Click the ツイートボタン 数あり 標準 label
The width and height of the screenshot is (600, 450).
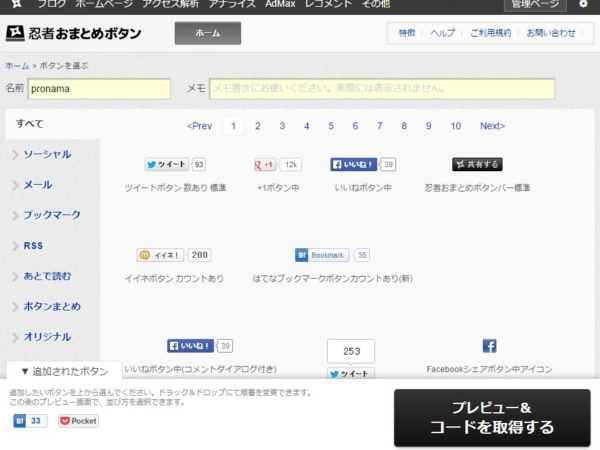click(175, 188)
